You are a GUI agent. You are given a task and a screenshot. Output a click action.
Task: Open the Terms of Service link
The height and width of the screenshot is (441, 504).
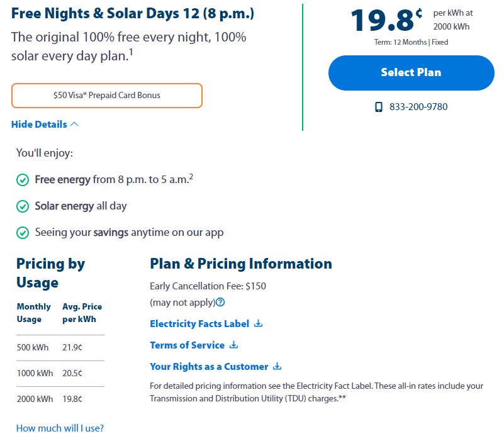(x=187, y=345)
